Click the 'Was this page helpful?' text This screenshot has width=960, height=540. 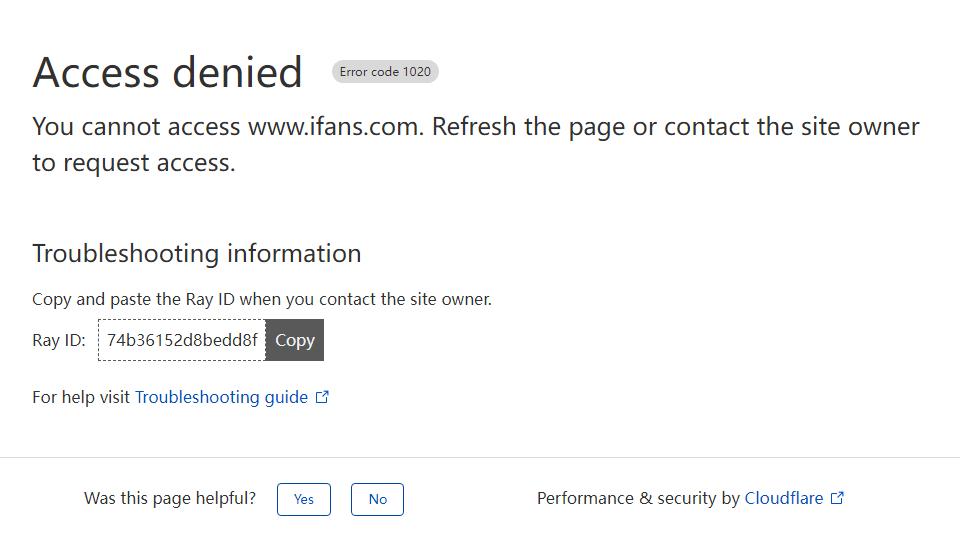[x=170, y=498]
